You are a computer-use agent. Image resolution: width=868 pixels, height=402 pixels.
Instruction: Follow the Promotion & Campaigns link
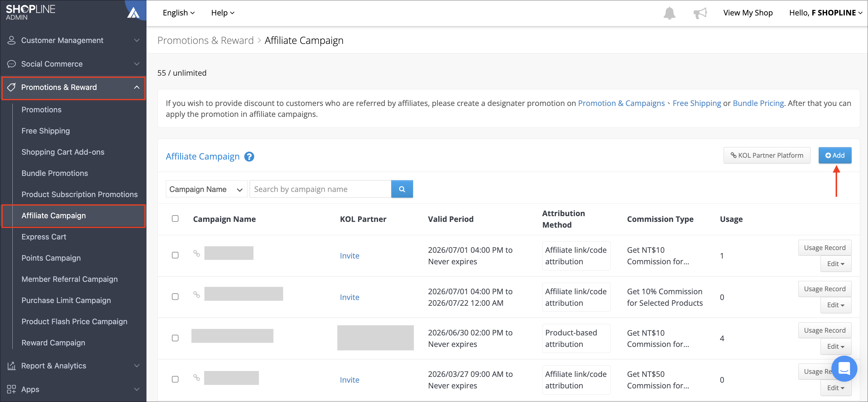click(x=621, y=103)
